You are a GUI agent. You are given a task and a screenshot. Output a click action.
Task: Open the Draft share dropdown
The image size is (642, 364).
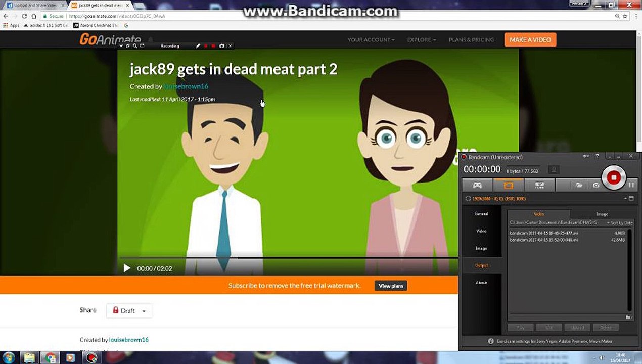click(x=129, y=310)
